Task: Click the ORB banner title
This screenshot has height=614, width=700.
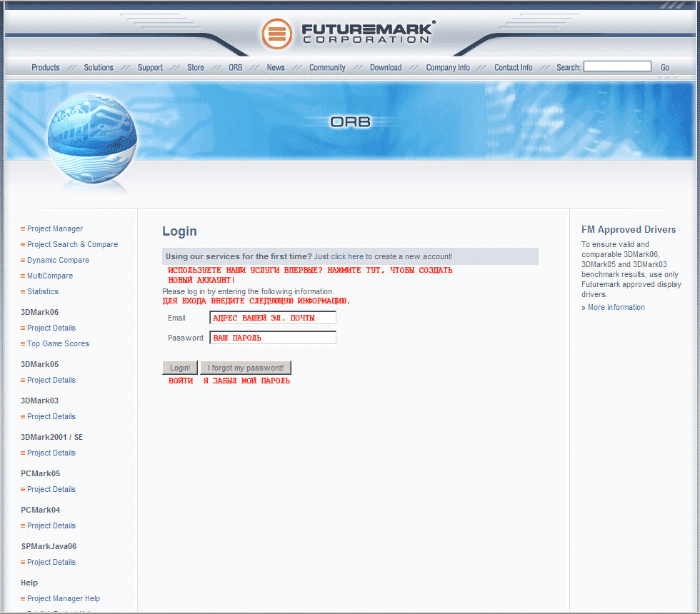Action: [351, 122]
